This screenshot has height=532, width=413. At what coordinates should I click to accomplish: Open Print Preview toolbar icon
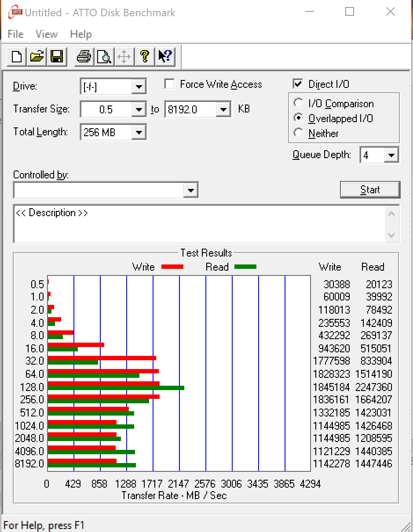tap(104, 57)
